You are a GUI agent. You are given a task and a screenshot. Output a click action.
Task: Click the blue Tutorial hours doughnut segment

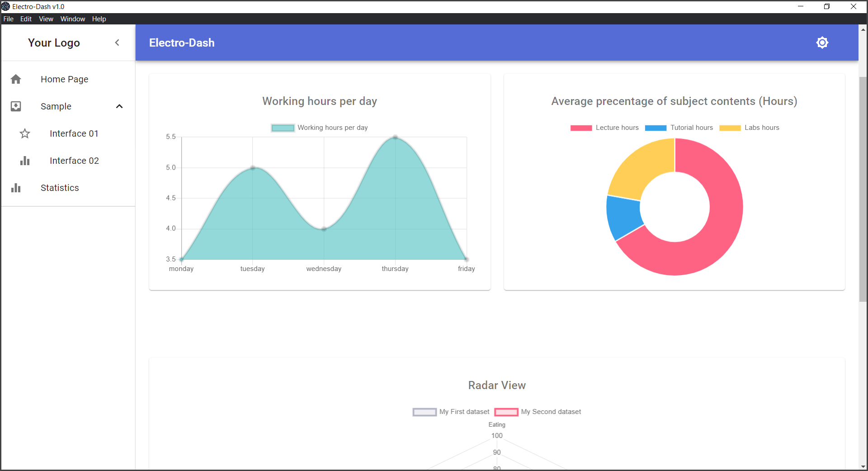point(624,216)
